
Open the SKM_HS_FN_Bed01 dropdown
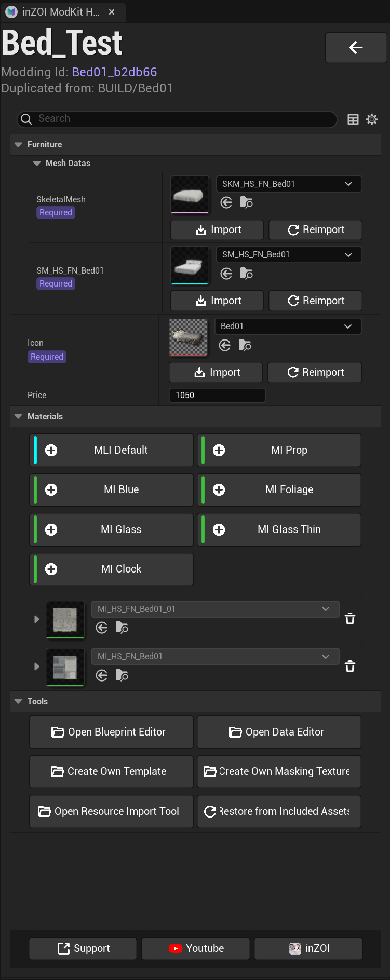pyautogui.click(x=289, y=184)
